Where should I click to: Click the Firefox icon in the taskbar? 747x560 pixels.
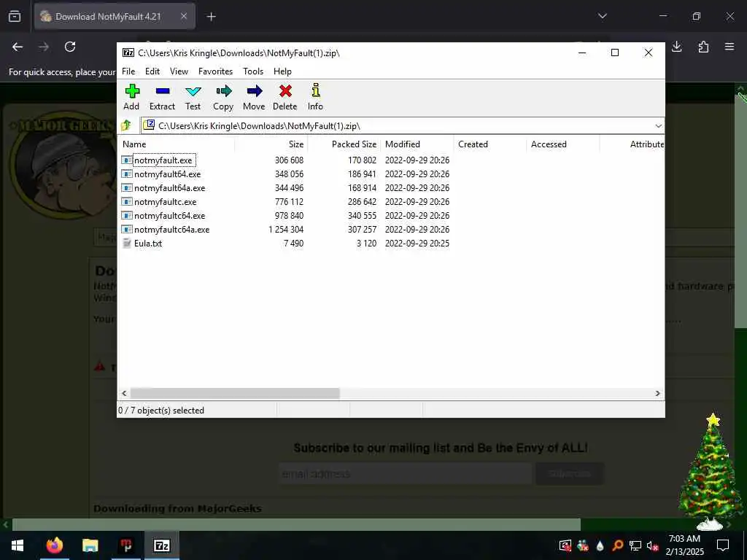click(x=54, y=545)
